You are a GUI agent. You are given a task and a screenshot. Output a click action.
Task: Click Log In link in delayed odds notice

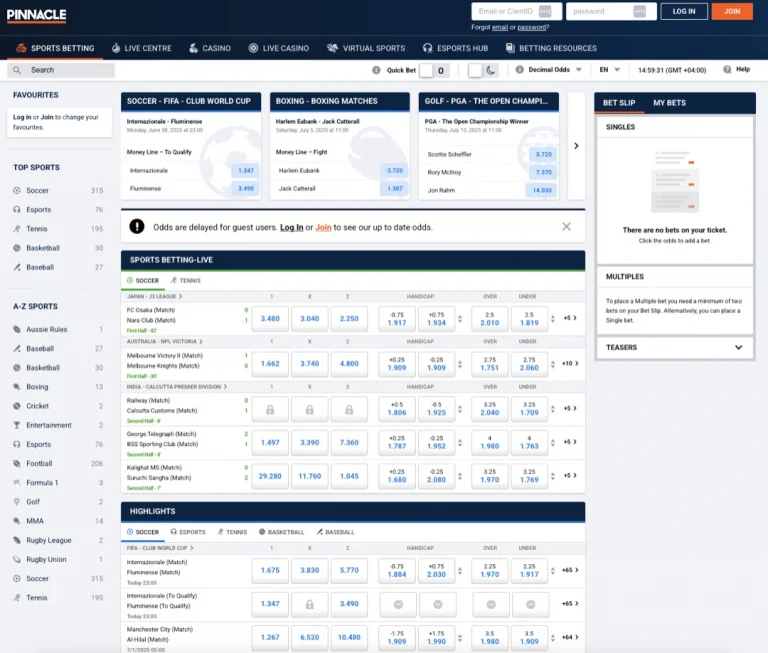click(x=291, y=227)
